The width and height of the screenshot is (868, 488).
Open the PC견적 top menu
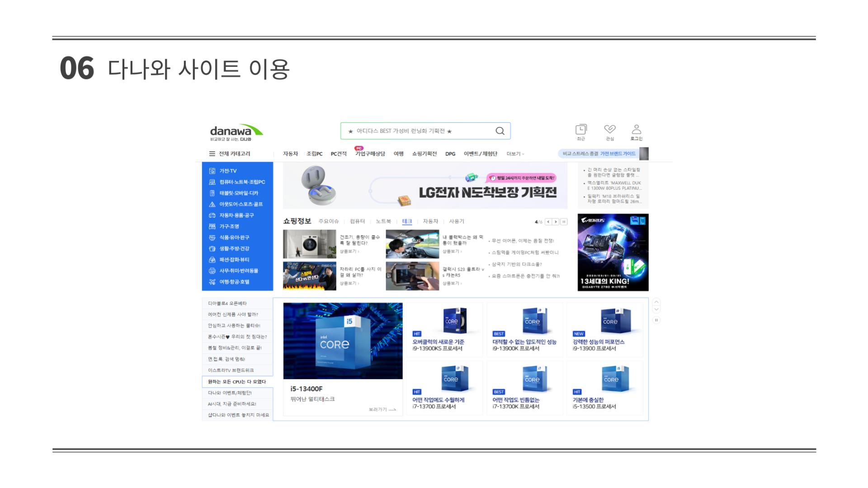click(x=339, y=154)
